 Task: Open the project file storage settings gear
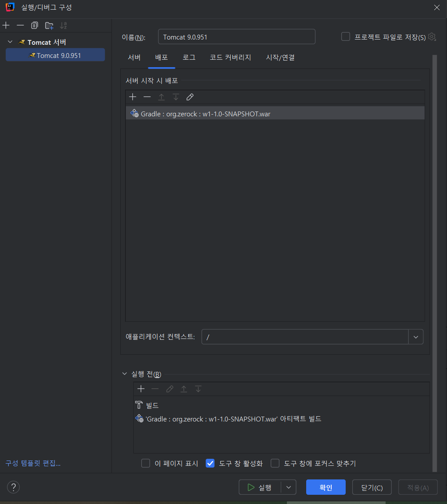432,37
